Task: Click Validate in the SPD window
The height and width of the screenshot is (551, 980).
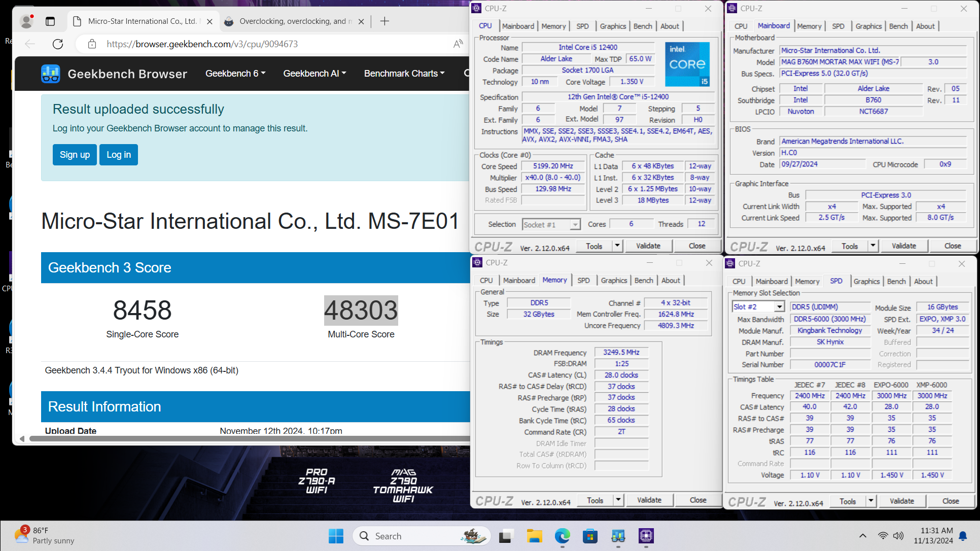Action: coord(902,501)
